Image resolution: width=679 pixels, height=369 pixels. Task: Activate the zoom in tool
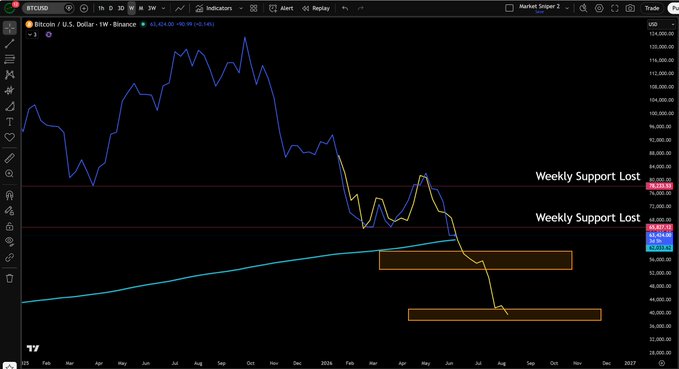coord(10,174)
